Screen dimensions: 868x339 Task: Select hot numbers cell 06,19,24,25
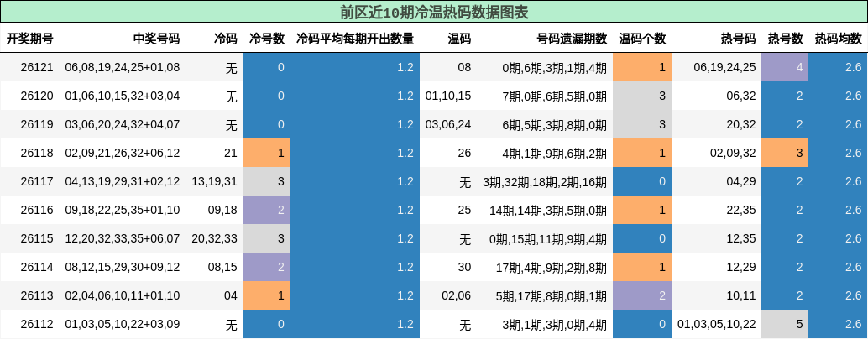tap(724, 67)
